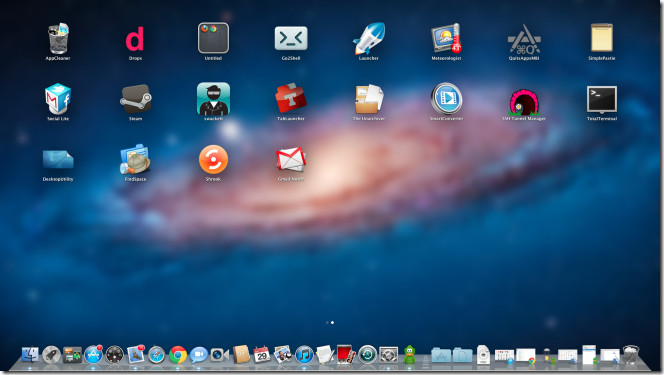Open the QuitsAppsMB app
This screenshot has height=375, width=664.
[524, 39]
